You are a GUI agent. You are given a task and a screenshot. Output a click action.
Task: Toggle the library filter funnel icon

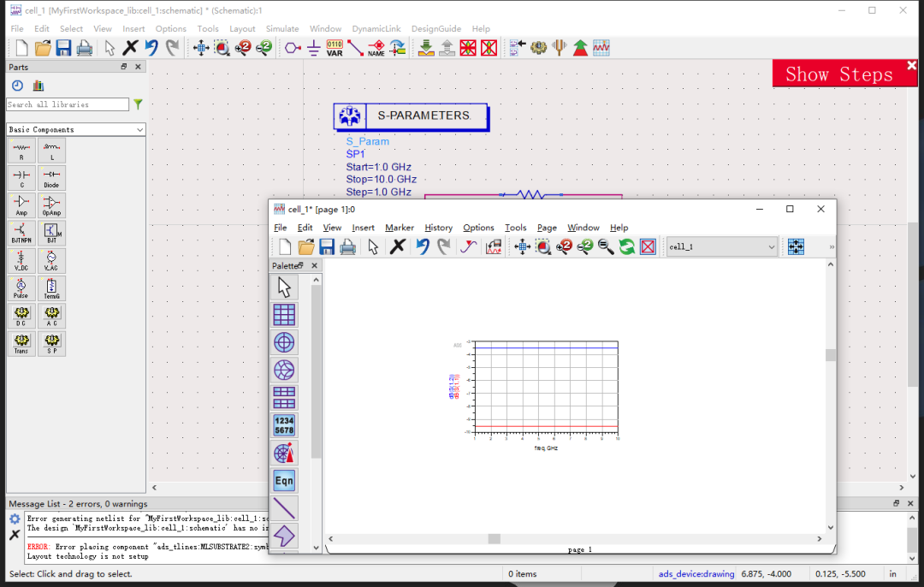click(138, 104)
